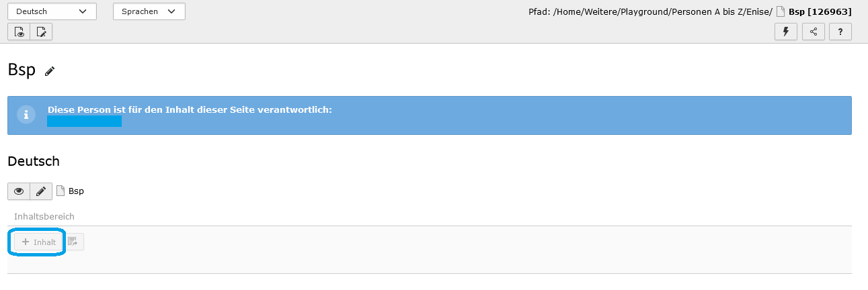Click the share icon in the top right

tap(814, 32)
